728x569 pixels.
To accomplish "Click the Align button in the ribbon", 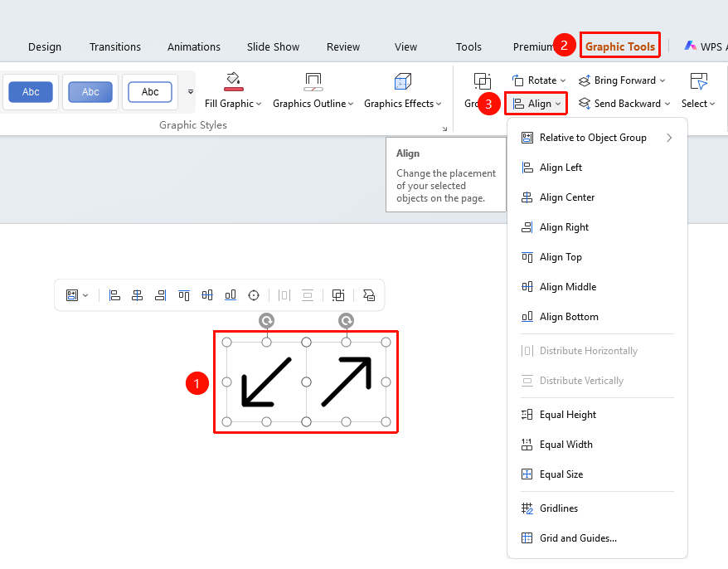I will pos(536,104).
